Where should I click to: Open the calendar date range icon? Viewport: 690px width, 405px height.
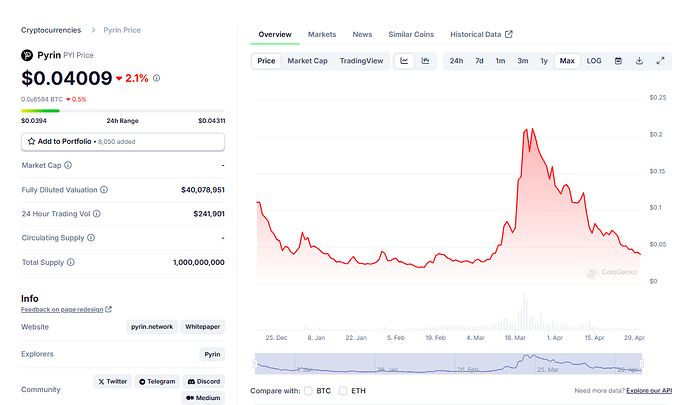(x=618, y=61)
